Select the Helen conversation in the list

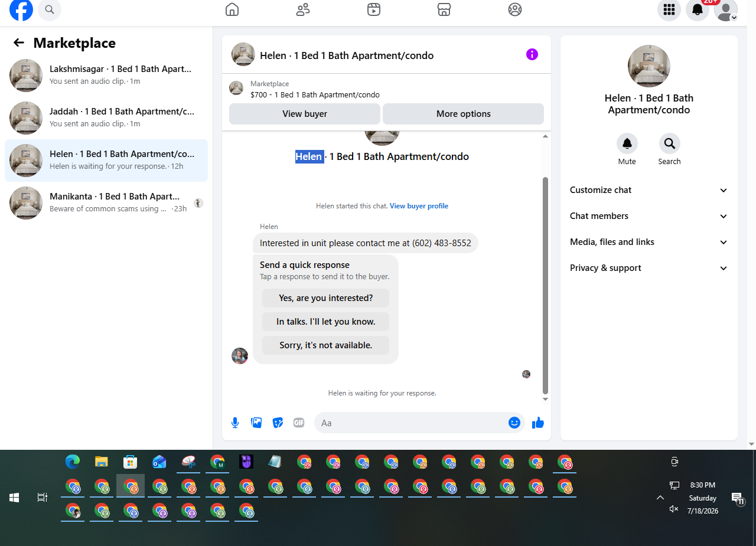click(106, 161)
